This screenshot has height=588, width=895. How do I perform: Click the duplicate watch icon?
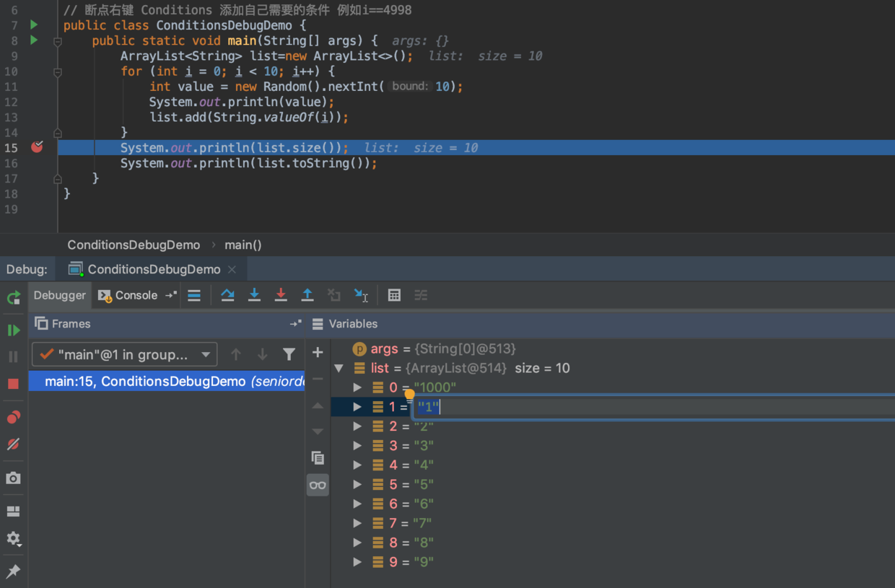[x=318, y=458]
